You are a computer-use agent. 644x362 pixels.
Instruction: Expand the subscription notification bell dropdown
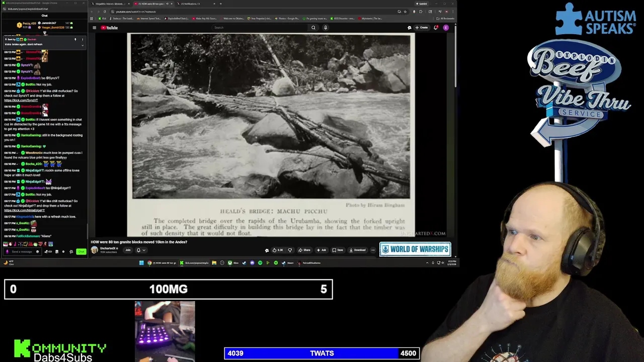141,250
